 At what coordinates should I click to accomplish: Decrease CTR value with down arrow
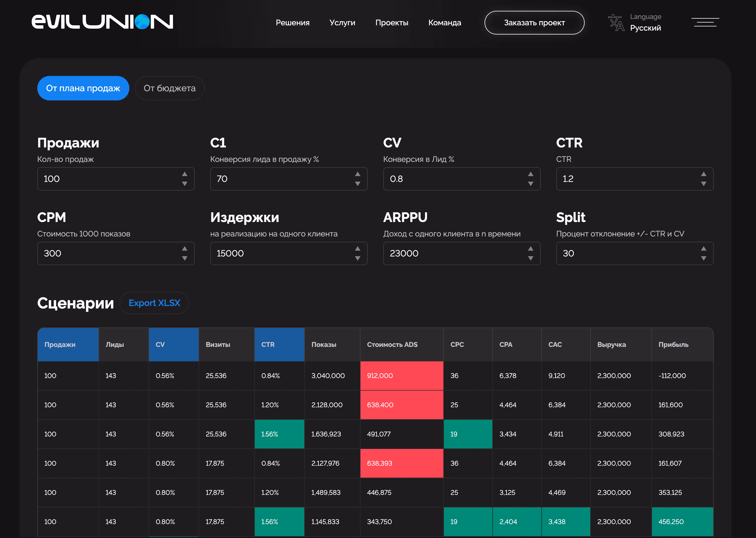[703, 184]
